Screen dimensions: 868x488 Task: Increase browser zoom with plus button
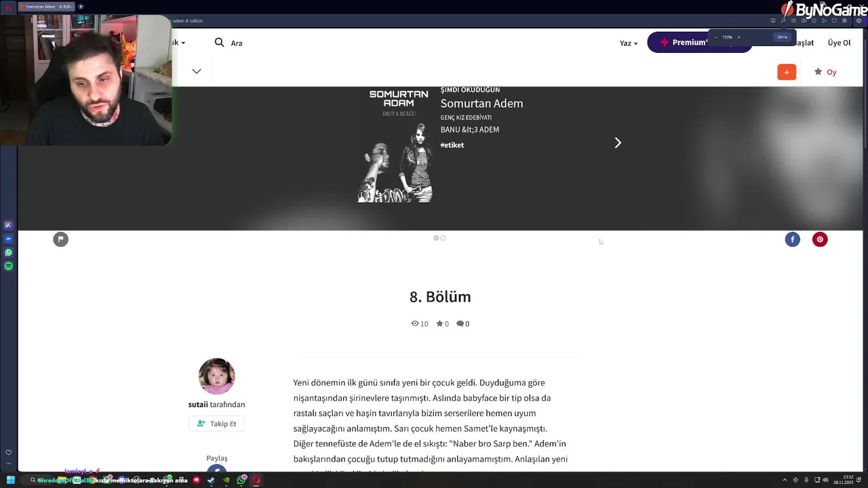click(738, 37)
